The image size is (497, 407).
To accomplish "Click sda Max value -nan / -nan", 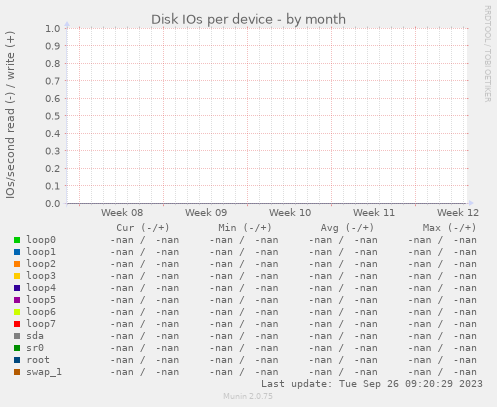I will [x=442, y=336].
